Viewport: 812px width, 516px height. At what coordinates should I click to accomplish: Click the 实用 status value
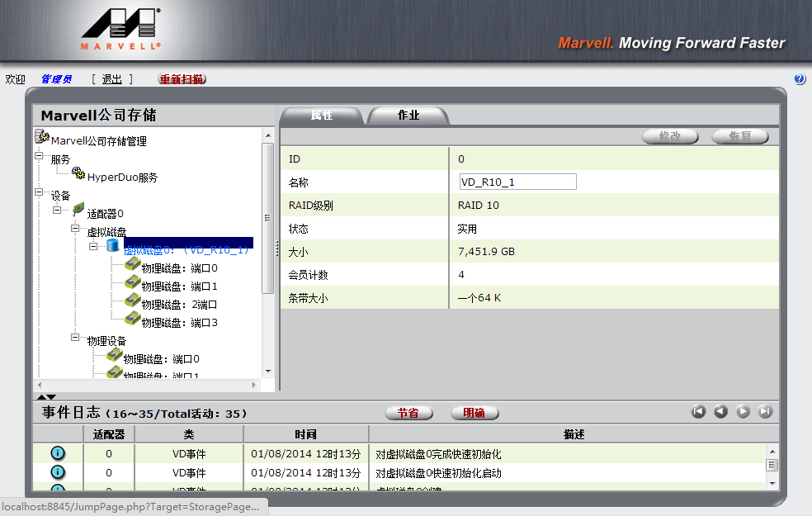467,229
